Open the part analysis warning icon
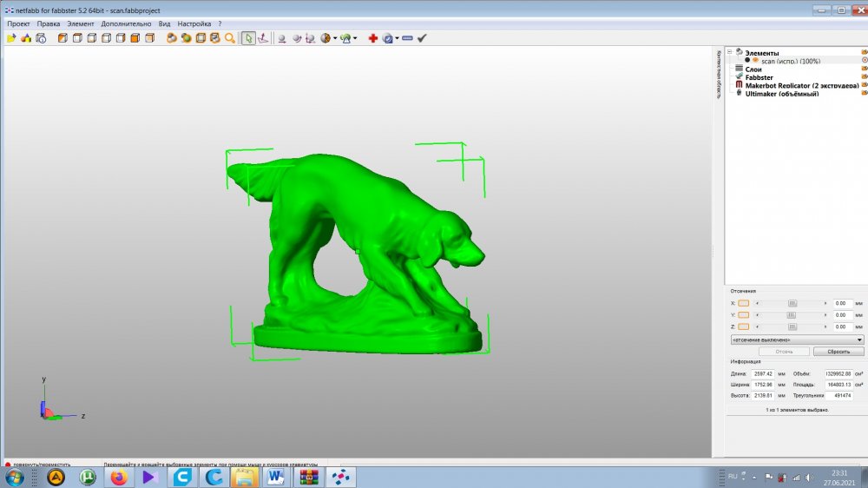Viewport: 868px width, 488px height. (345, 38)
